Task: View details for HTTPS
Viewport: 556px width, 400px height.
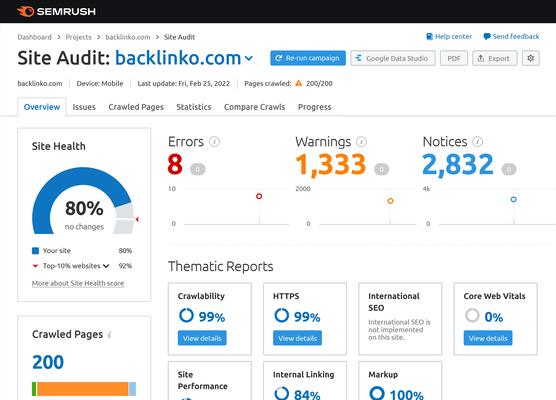Action: pyautogui.click(x=298, y=338)
